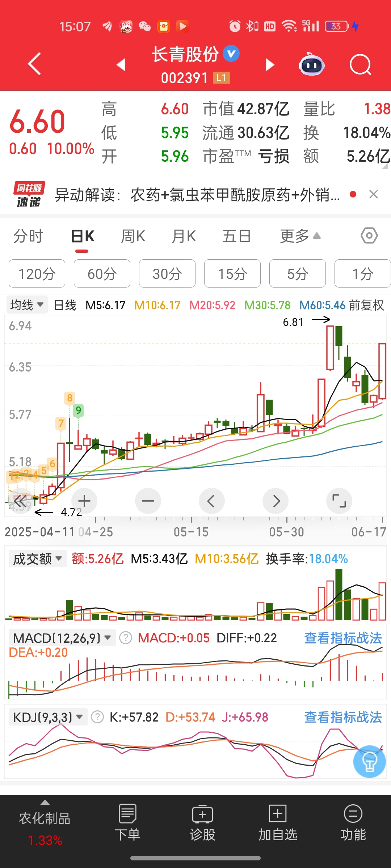
Task: Expand the 成交额 indicator dropdown
Action: tap(37, 559)
